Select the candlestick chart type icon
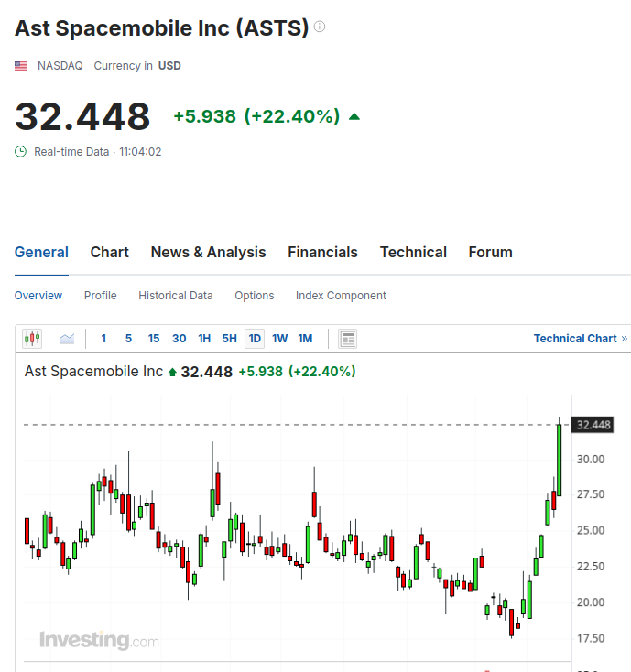This screenshot has width=631, height=672. tap(32, 339)
